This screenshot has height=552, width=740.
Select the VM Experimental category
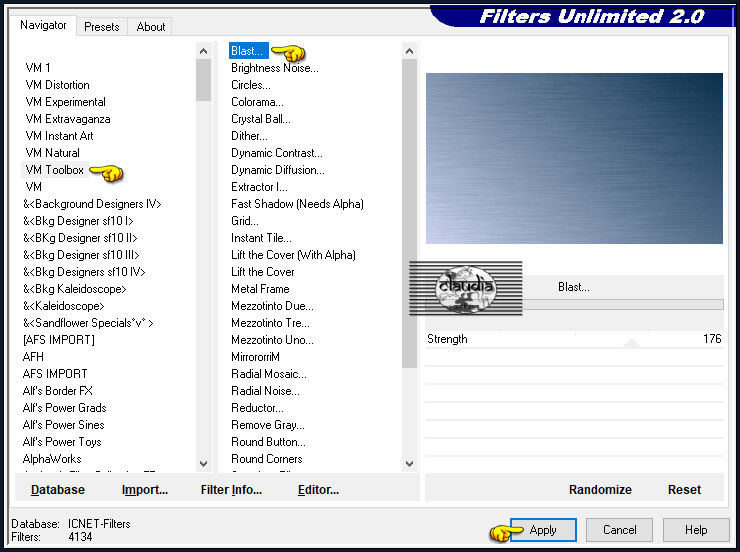[x=65, y=102]
